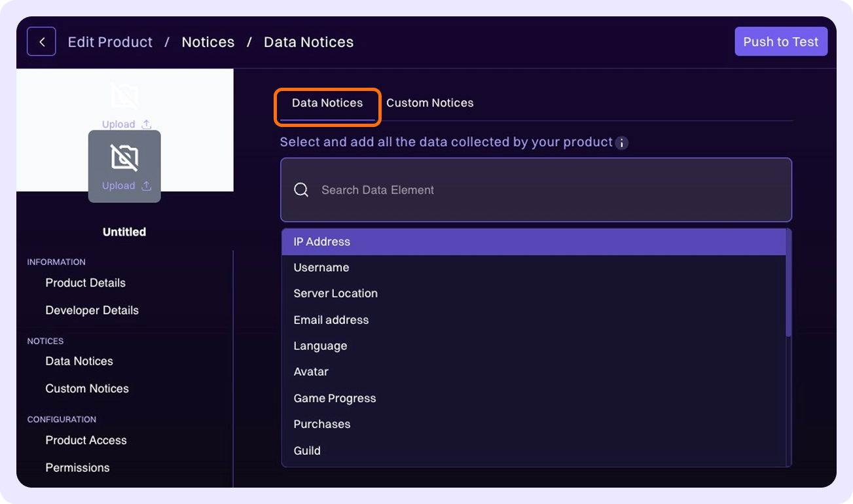
Task: Open Developer Details in the sidebar
Action: [x=92, y=310]
